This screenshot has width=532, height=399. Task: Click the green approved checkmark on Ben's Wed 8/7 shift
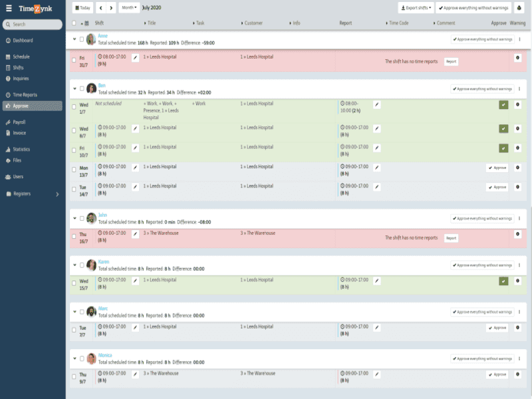503,128
